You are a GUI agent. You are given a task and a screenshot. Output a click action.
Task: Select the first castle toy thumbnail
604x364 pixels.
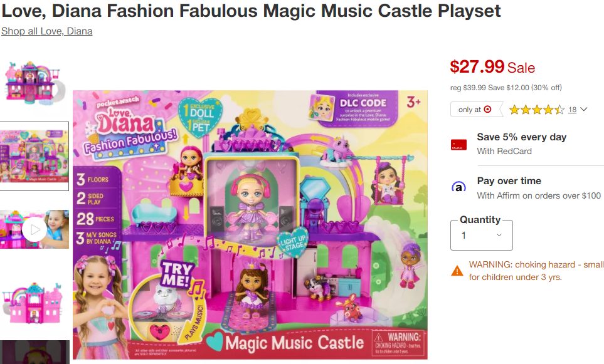[x=34, y=83]
